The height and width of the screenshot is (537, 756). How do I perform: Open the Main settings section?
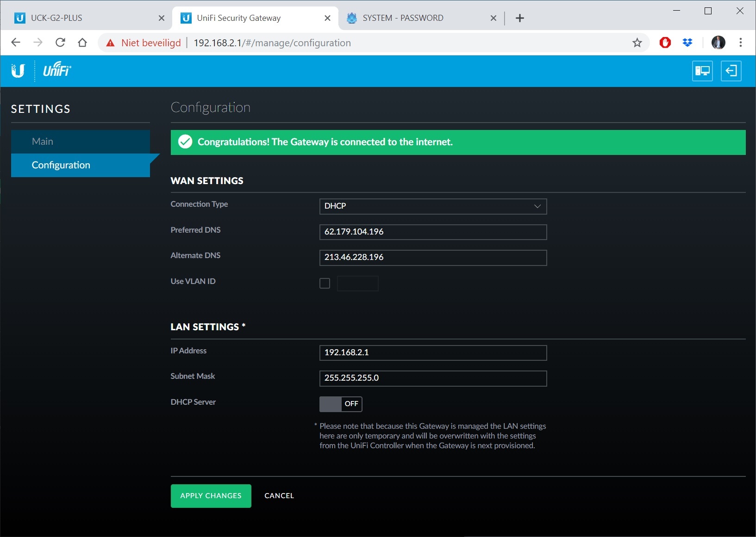point(81,142)
